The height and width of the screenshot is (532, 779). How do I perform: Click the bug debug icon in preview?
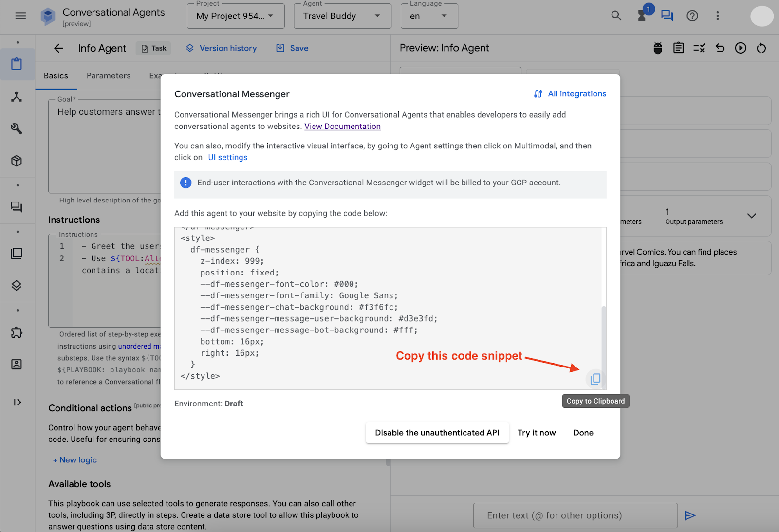[658, 48]
